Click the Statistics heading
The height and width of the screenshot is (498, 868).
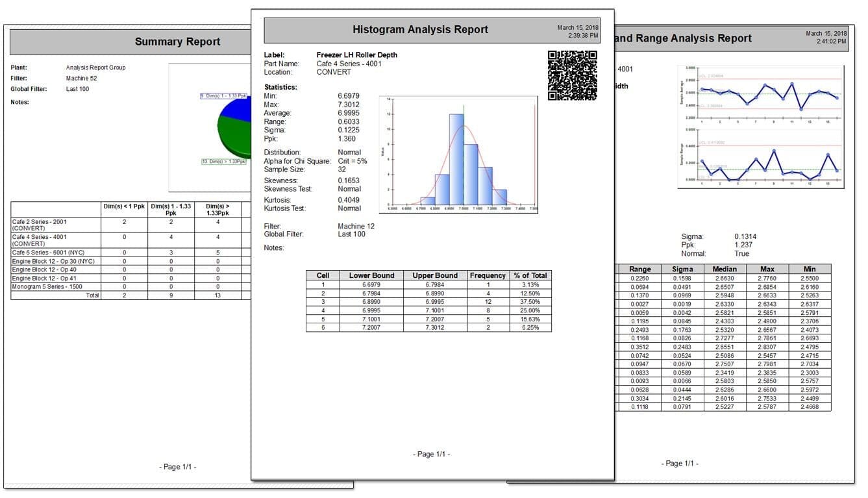point(280,87)
